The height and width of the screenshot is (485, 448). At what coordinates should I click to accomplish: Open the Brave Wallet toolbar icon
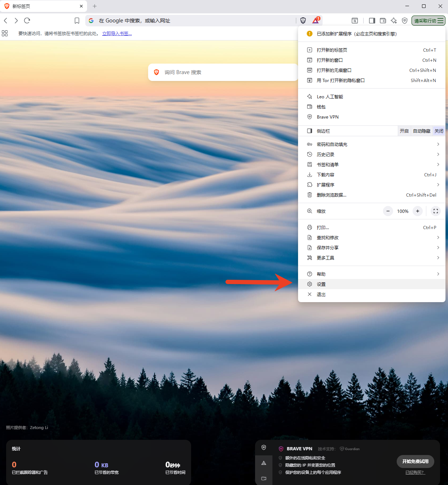coord(383,21)
